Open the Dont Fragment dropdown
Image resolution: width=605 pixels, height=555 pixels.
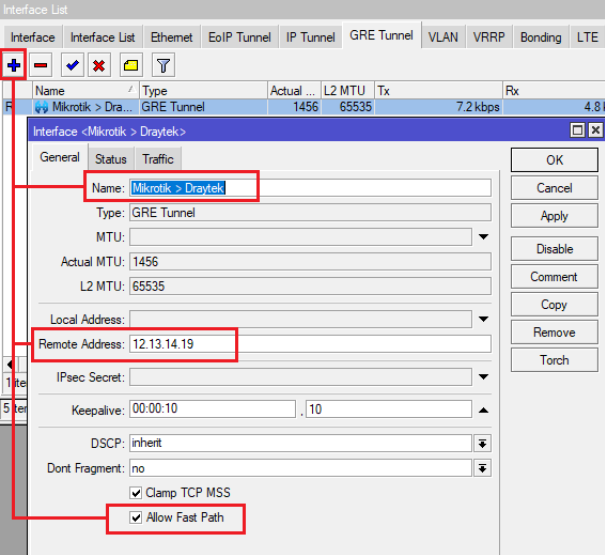(x=483, y=468)
